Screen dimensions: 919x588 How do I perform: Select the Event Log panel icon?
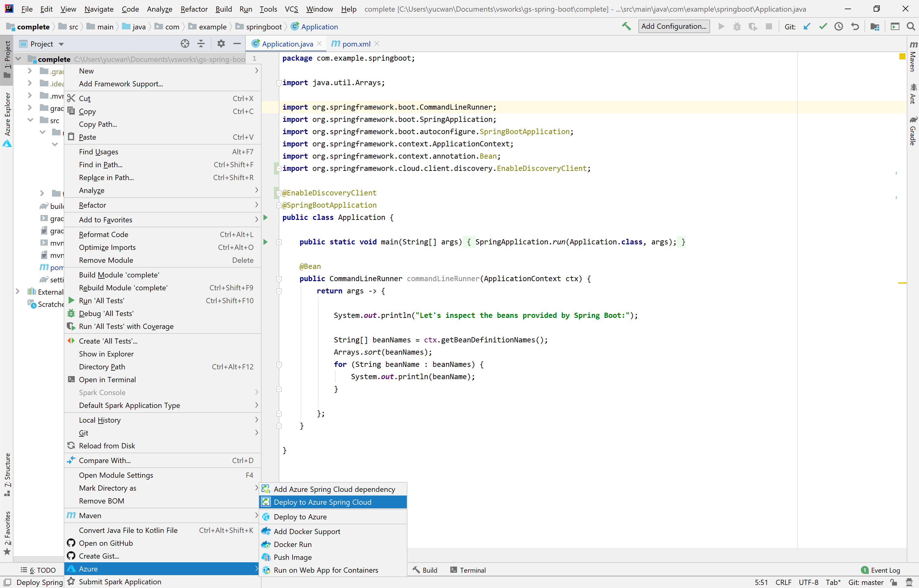[x=865, y=570]
